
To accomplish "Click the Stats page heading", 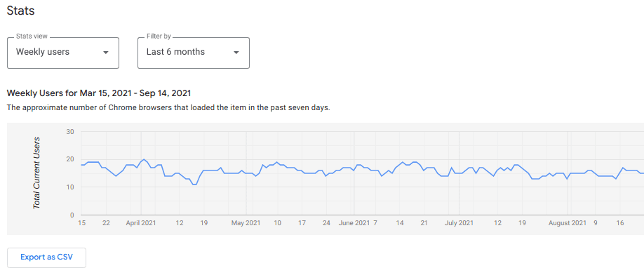I will pos(20,11).
